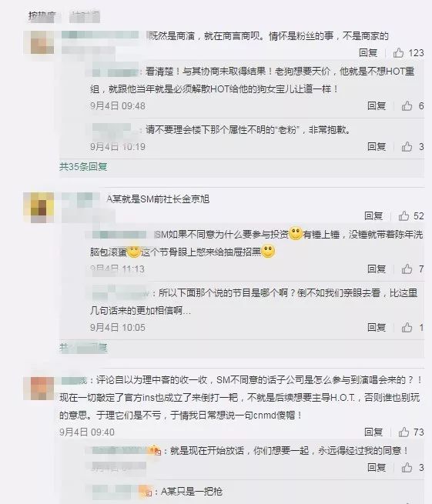Viewport: 432px width, 504px height.
Task: Reply to the A某就是SM前社长 comment
Action: click(373, 215)
